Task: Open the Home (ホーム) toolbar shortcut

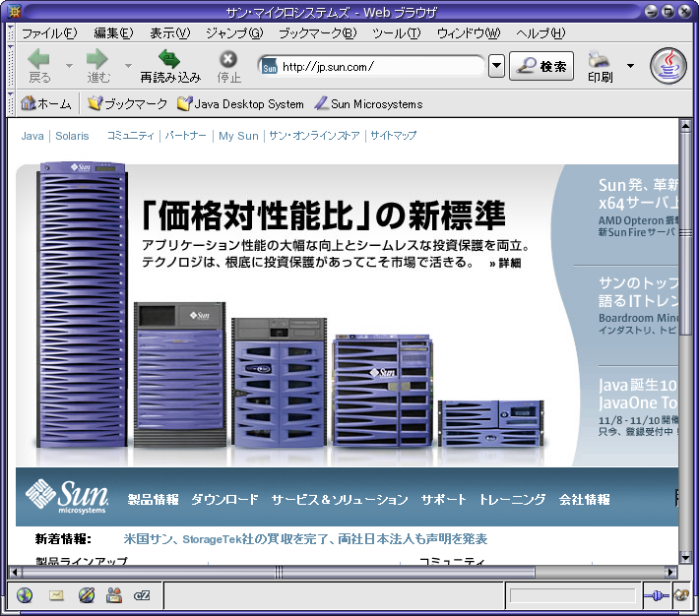Action: tap(46, 103)
